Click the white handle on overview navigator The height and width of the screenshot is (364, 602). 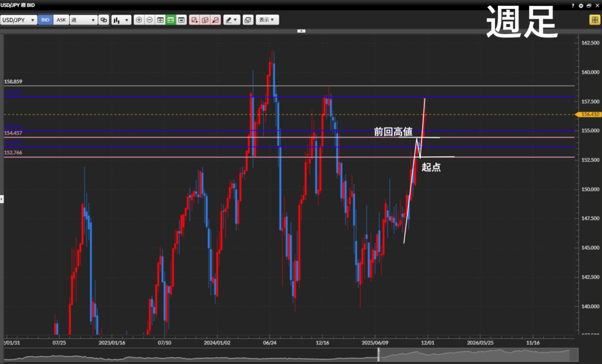[x=379, y=355]
